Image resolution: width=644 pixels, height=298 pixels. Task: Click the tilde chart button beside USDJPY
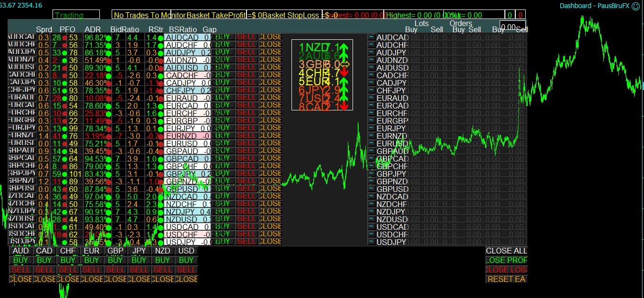click(x=371, y=242)
